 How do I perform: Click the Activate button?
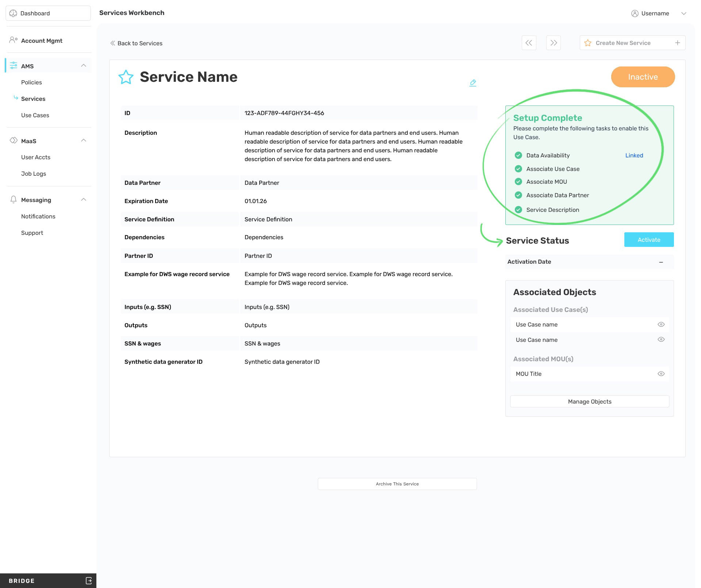coord(649,240)
